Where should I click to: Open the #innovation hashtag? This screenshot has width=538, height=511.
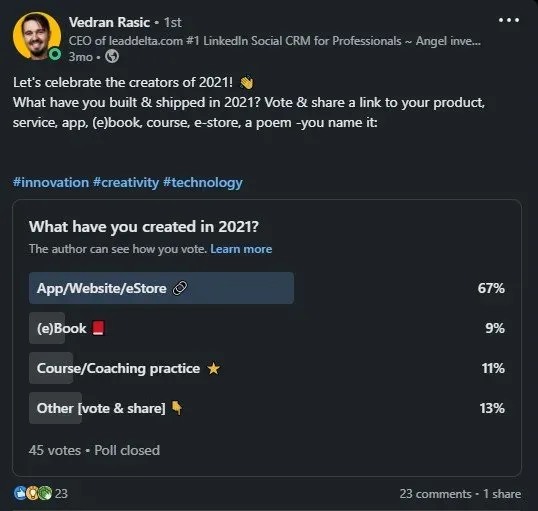[51, 183]
